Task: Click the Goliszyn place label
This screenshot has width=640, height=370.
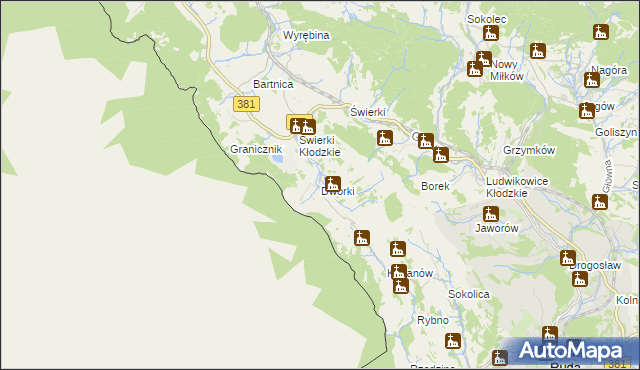Action: tap(616, 132)
